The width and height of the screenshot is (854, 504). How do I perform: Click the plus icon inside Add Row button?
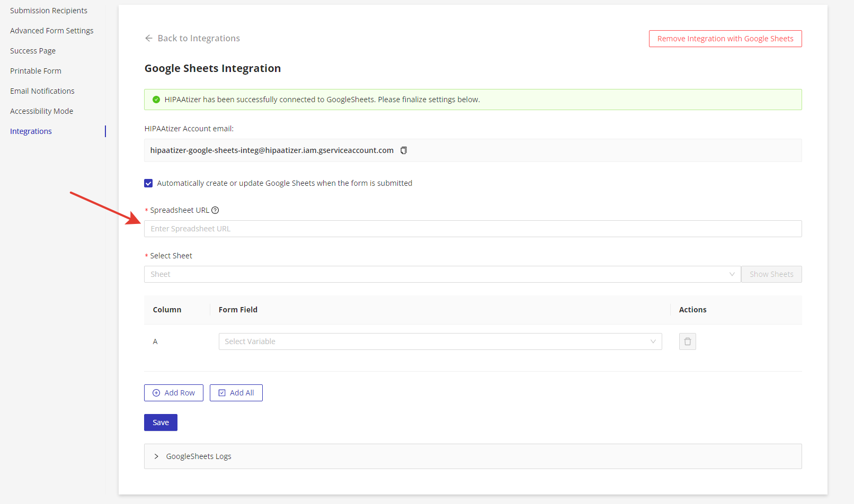pos(156,392)
